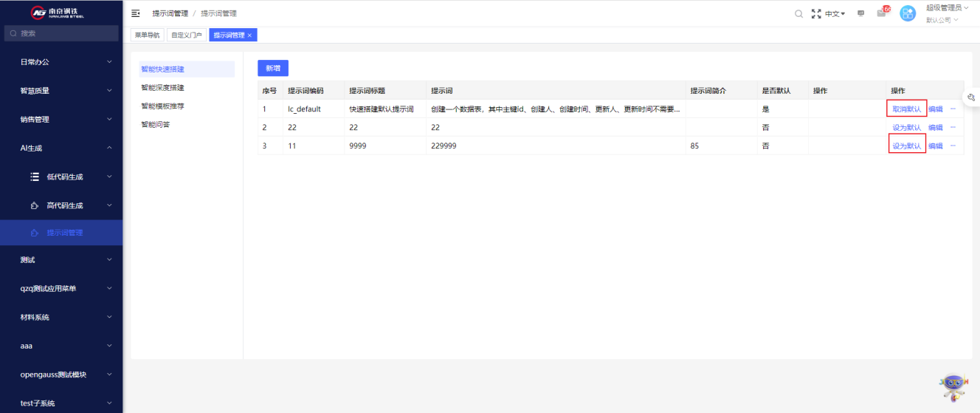Edit the row with code 11

935,146
